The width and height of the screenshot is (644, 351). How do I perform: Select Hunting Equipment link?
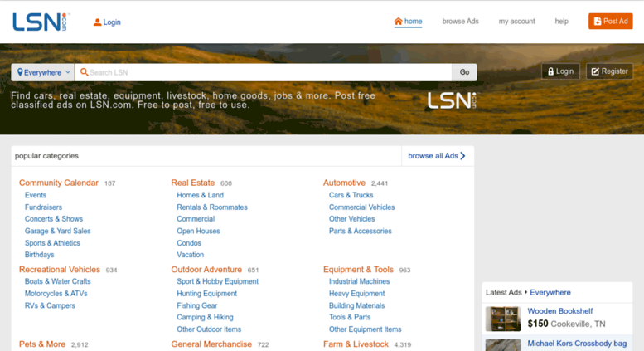[207, 294]
